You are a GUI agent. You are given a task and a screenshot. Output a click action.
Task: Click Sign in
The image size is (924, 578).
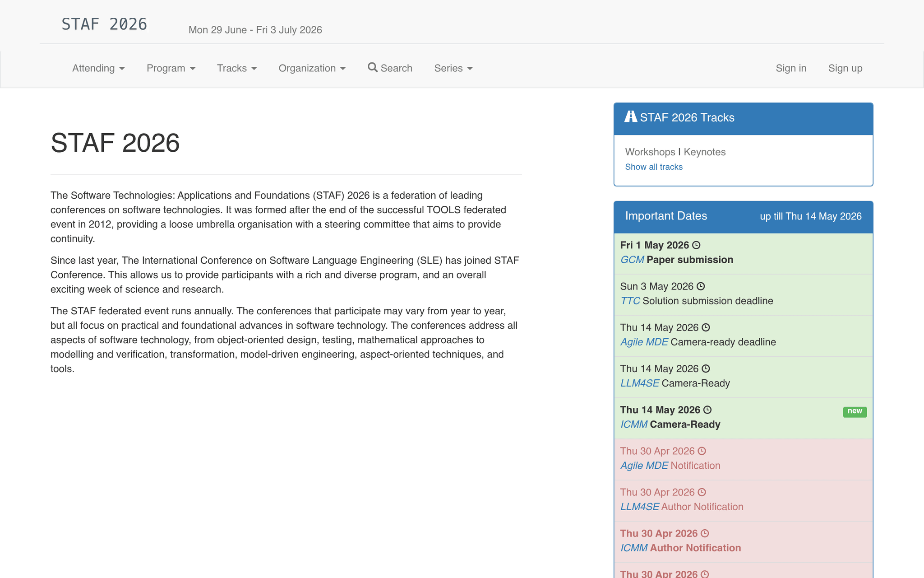791,68
